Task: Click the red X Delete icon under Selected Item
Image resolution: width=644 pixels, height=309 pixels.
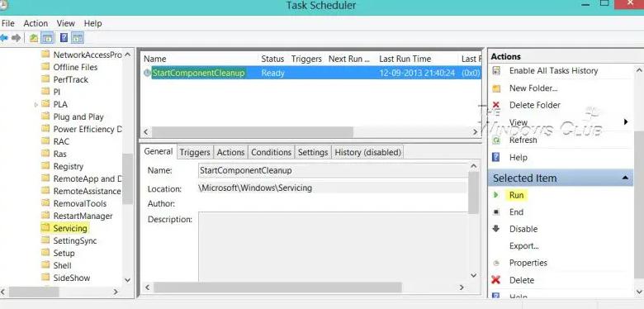Action: click(x=496, y=280)
